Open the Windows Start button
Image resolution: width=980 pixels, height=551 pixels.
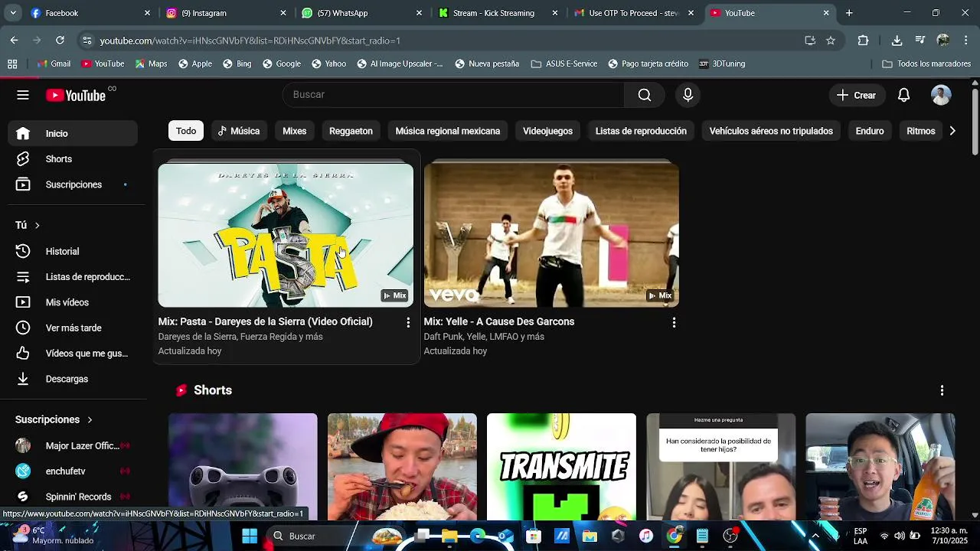(250, 536)
